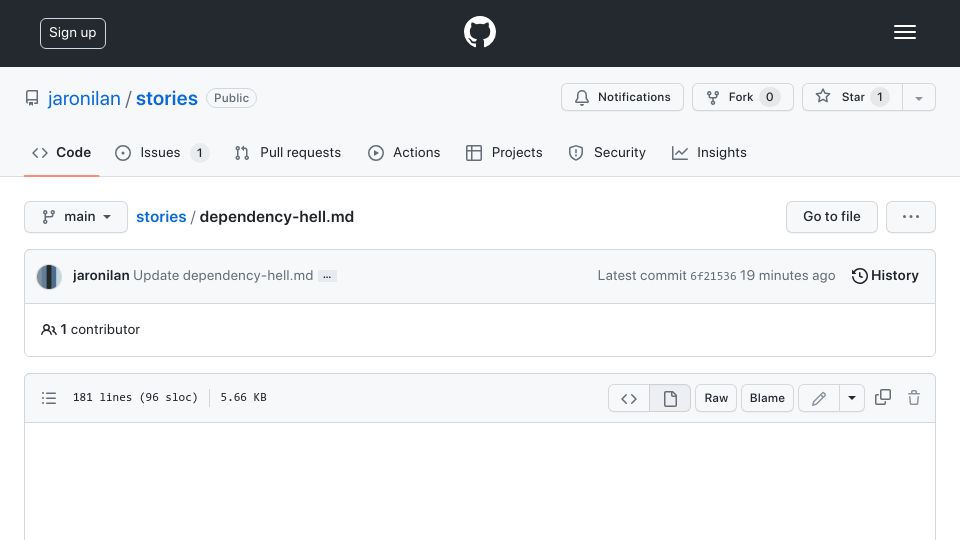Display the rendered file view
Viewport: 960px width, 540px height.
coord(670,399)
